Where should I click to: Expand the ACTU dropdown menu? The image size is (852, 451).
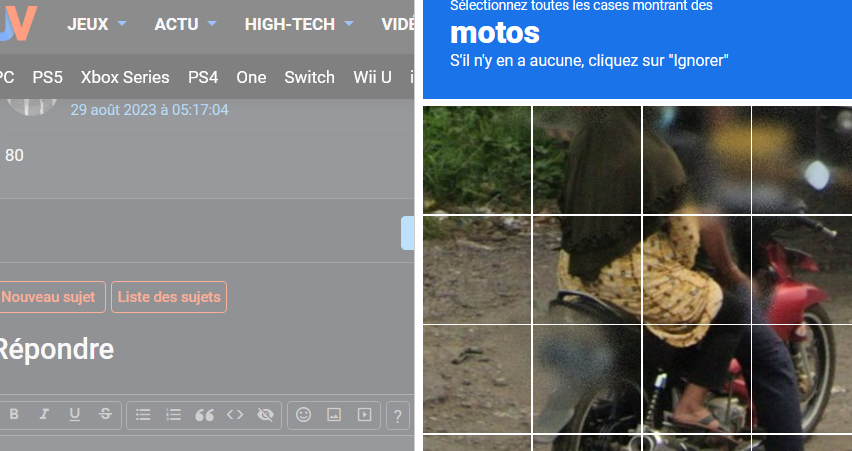click(185, 24)
